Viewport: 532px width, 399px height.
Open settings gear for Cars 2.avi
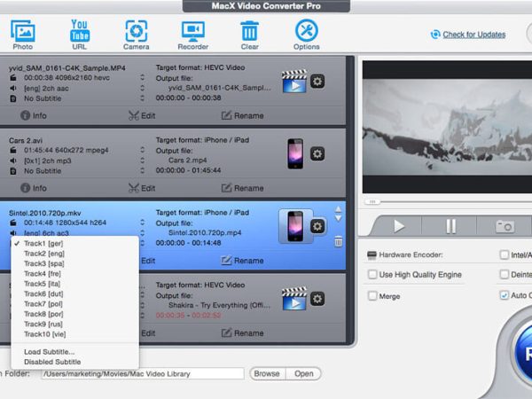click(317, 154)
